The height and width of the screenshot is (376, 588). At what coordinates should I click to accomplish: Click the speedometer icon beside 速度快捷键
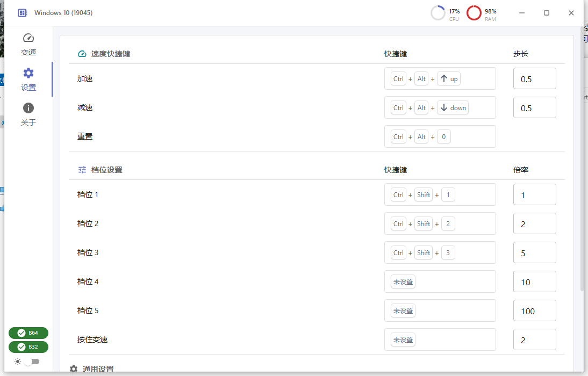[82, 54]
